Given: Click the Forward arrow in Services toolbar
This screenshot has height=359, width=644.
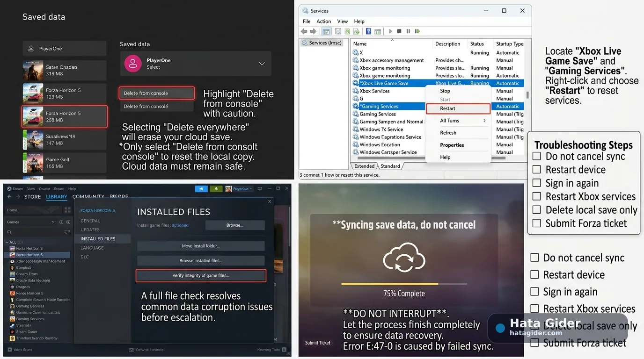Looking at the screenshot, I should coord(313,31).
